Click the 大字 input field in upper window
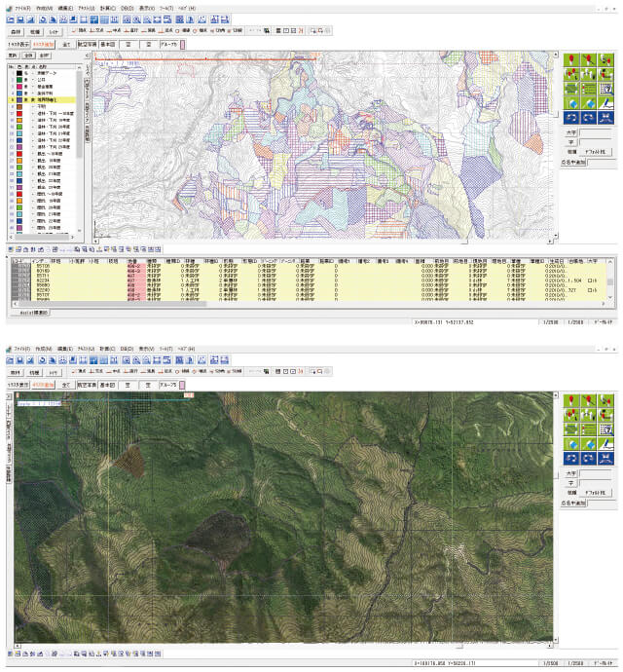 point(593,132)
